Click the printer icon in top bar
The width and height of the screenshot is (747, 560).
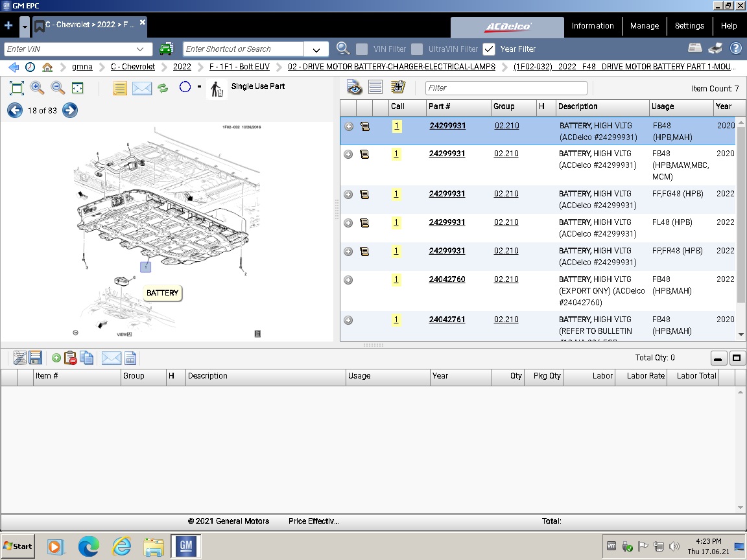[x=715, y=48]
